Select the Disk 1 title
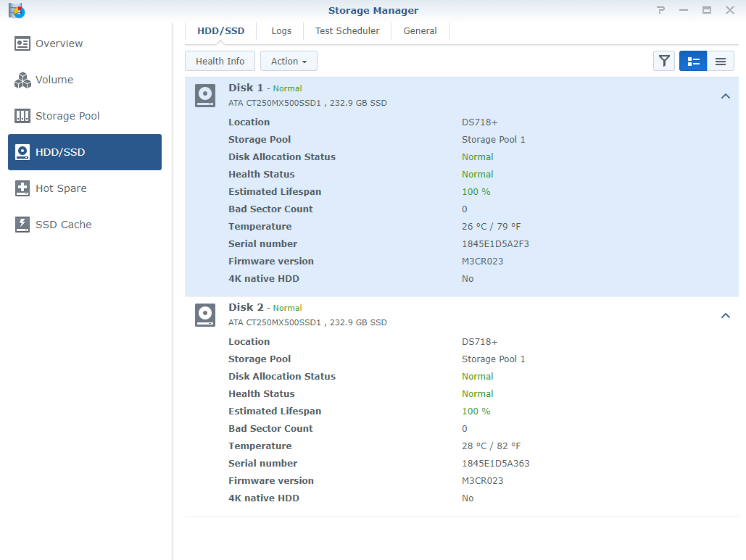 coord(246,88)
